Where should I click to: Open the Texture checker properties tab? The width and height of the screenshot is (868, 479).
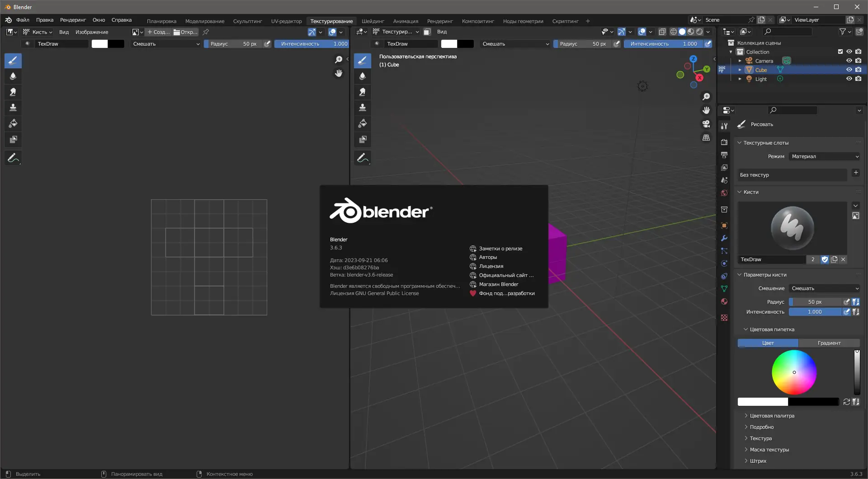pyautogui.click(x=724, y=318)
